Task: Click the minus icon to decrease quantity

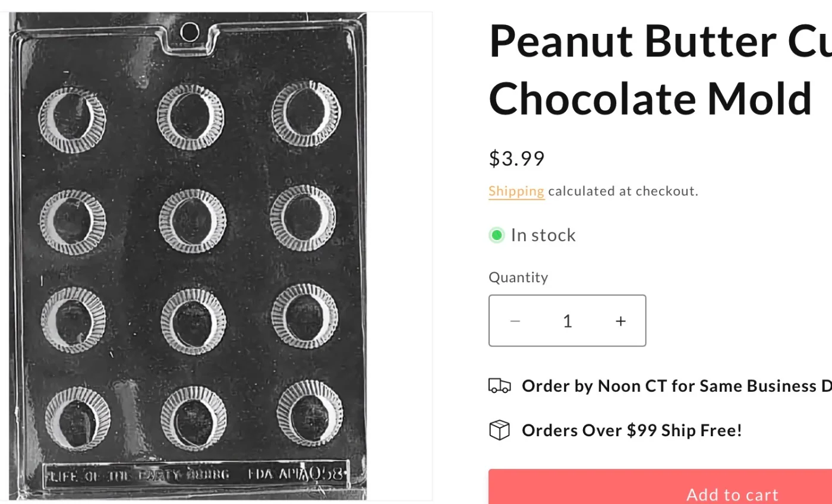Action: click(515, 321)
